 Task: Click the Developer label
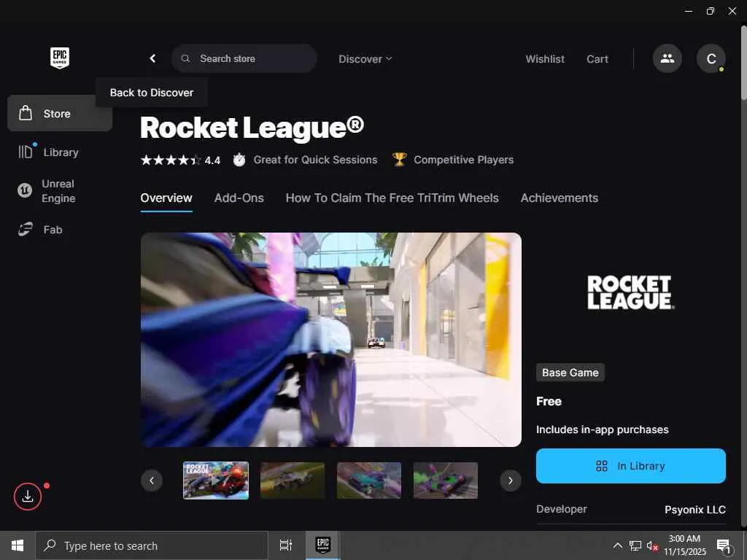[561, 509]
